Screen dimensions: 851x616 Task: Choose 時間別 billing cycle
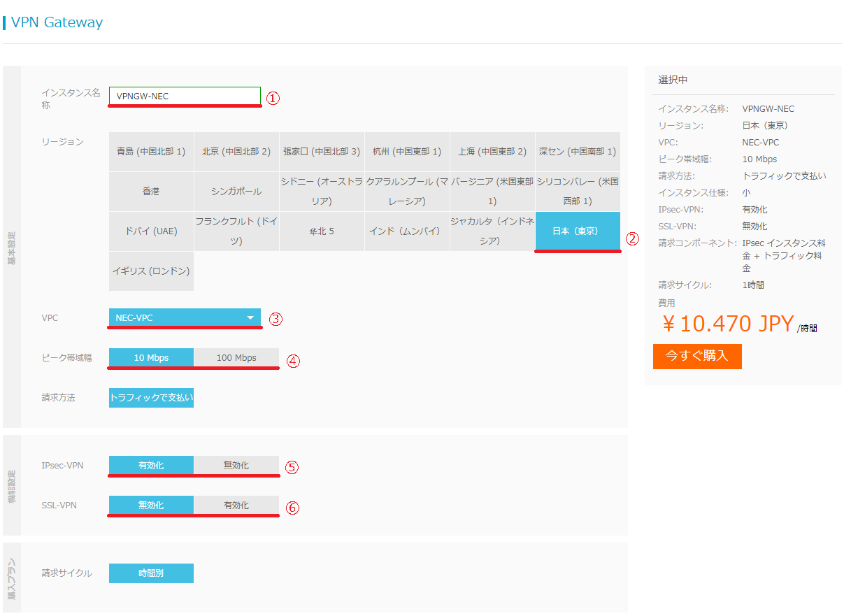click(151, 573)
